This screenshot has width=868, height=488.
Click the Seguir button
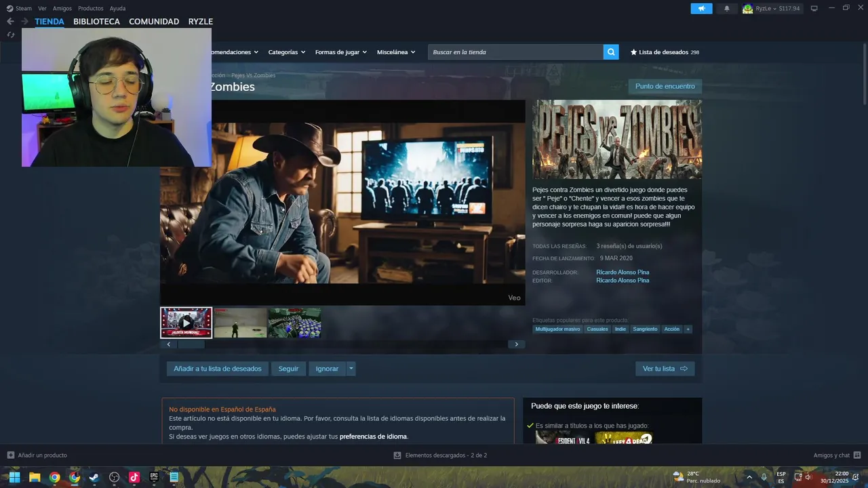point(288,369)
